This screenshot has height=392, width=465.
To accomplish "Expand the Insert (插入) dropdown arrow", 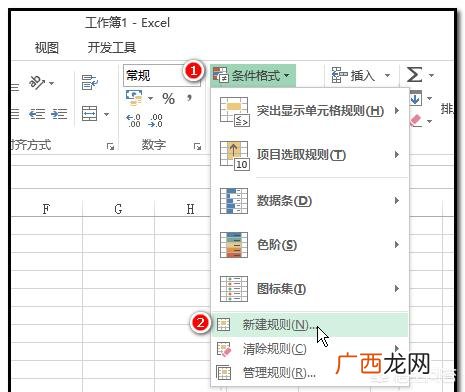I will (387, 75).
